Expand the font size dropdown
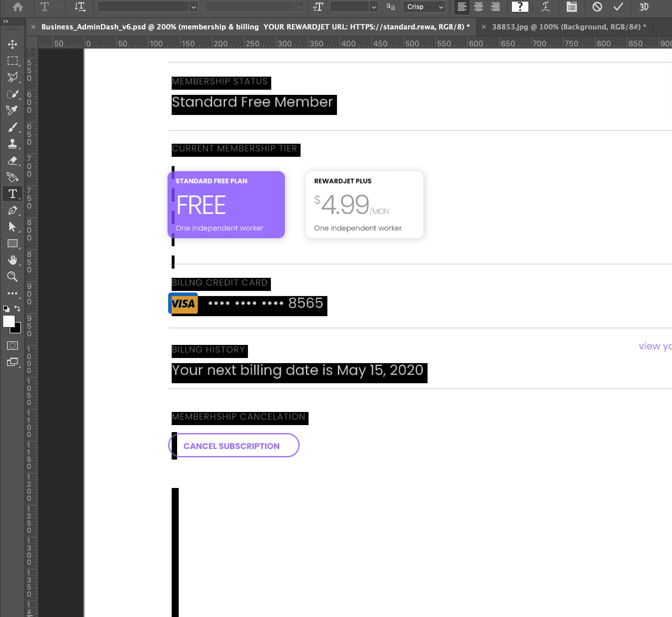672x617 pixels. point(374,7)
